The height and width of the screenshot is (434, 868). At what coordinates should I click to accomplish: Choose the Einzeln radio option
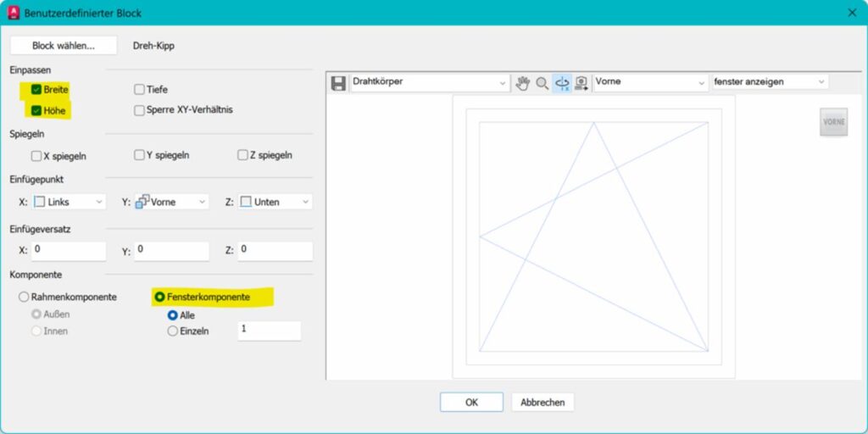173,331
